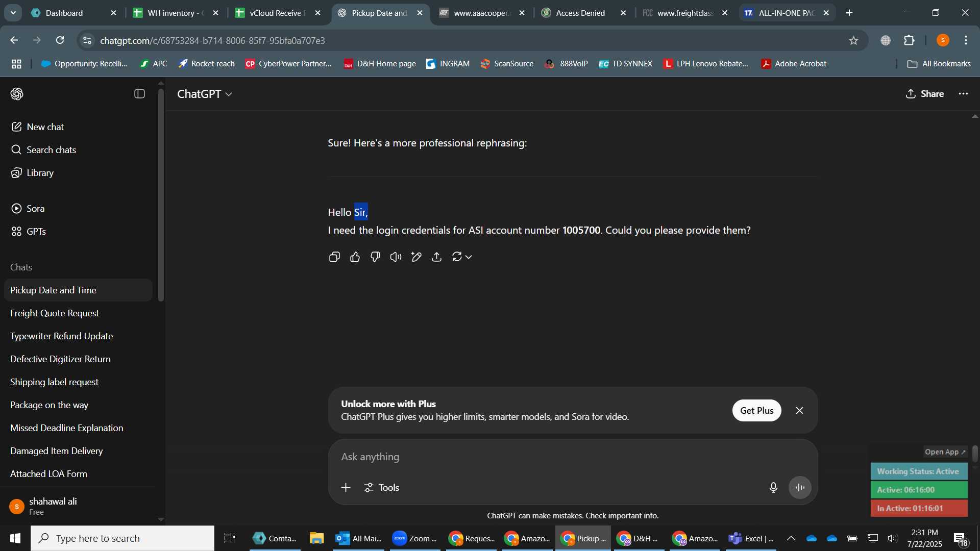Copy the ChatGPT response

pos(334,257)
